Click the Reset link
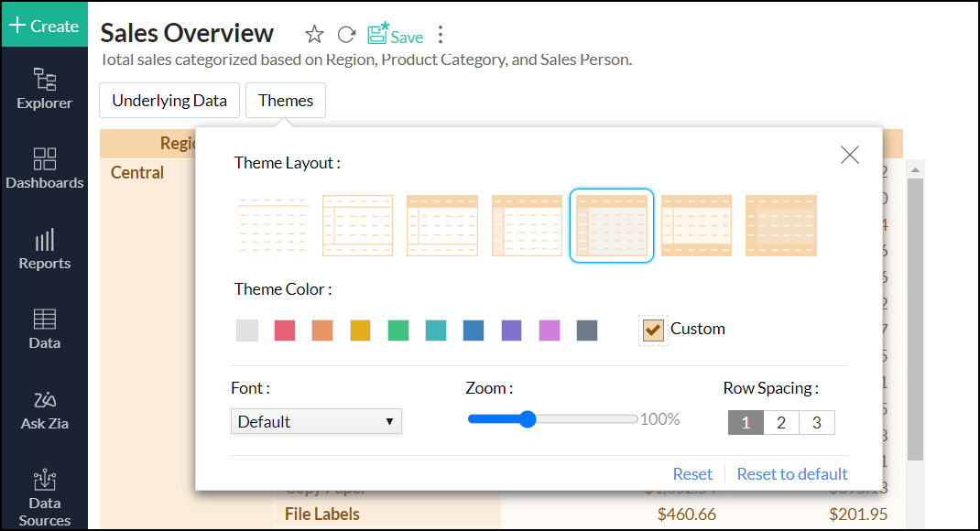The height and width of the screenshot is (531, 980). coord(692,473)
